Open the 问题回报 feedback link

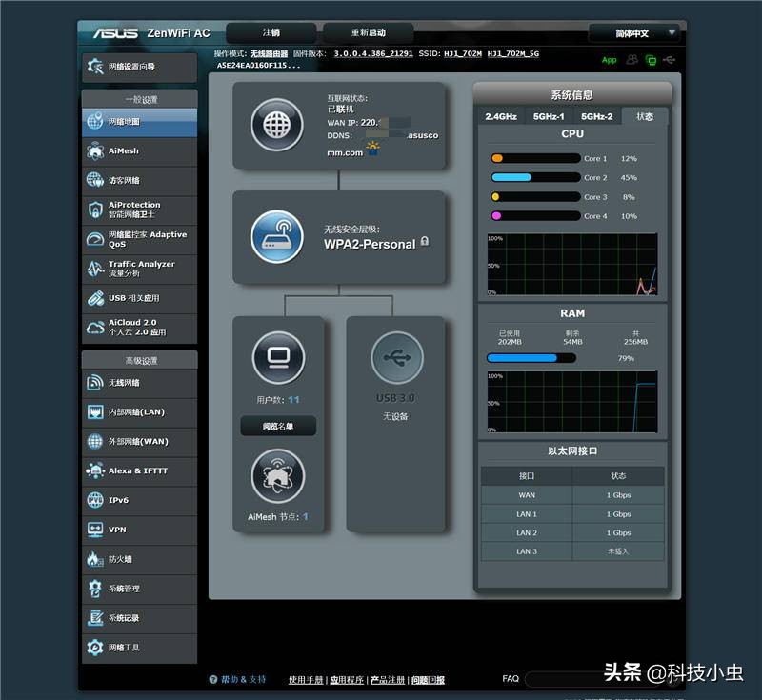428,680
